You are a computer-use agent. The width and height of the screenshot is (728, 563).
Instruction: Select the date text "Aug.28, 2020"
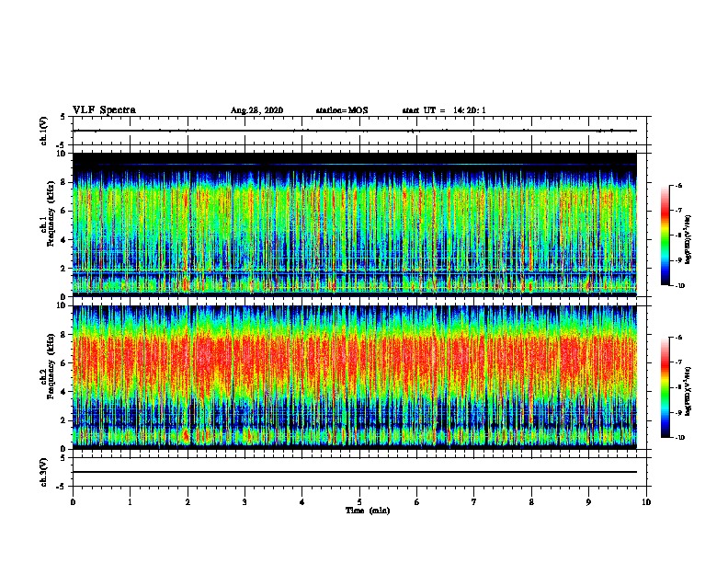tap(256, 110)
